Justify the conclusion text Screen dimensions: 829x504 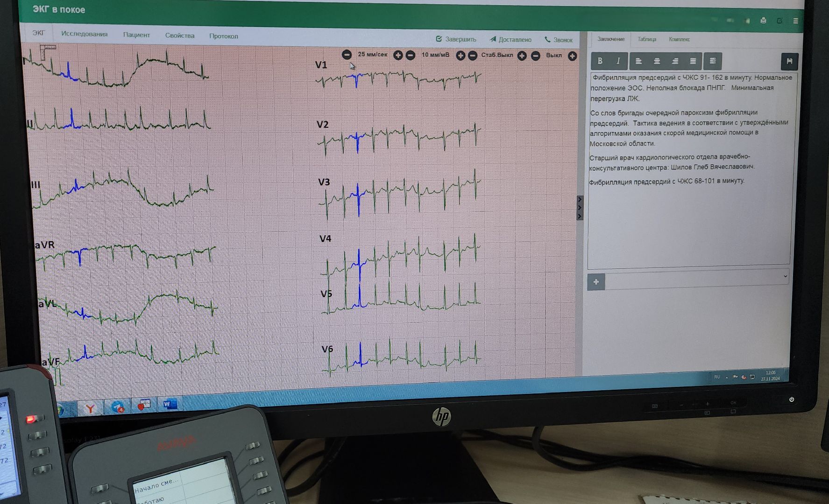tap(693, 61)
